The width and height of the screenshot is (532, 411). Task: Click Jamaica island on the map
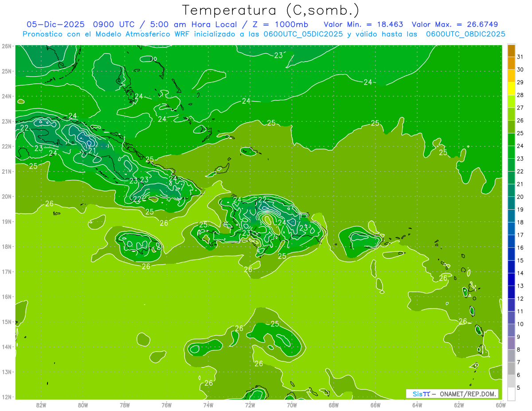pyautogui.click(x=139, y=244)
